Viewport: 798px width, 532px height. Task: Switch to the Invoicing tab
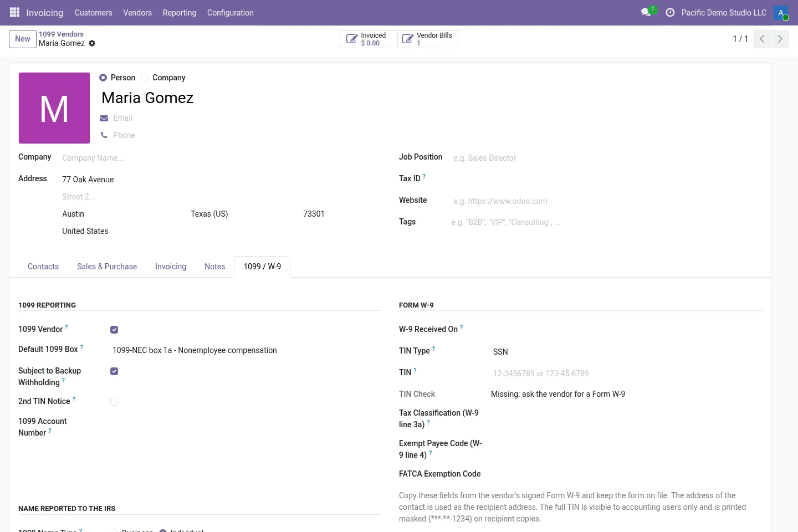[x=171, y=267]
